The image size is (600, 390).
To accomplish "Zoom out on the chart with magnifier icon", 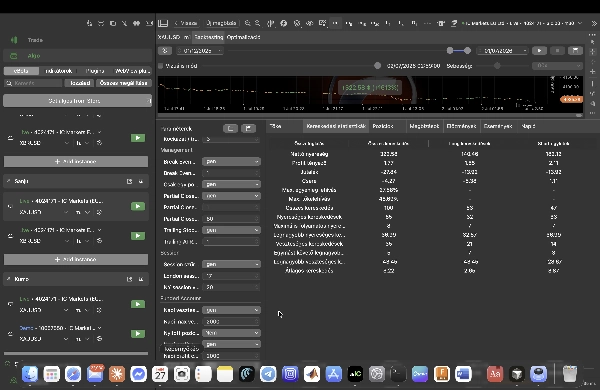I will [258, 23].
